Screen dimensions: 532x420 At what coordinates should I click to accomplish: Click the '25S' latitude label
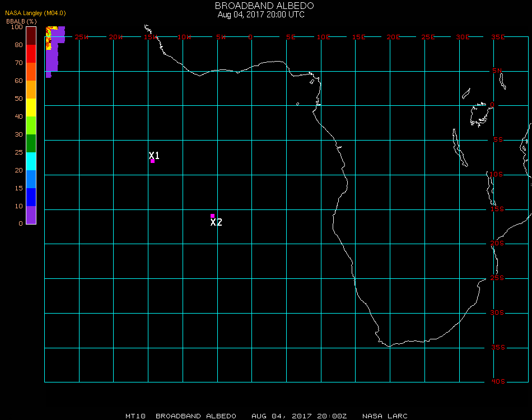tap(497, 278)
